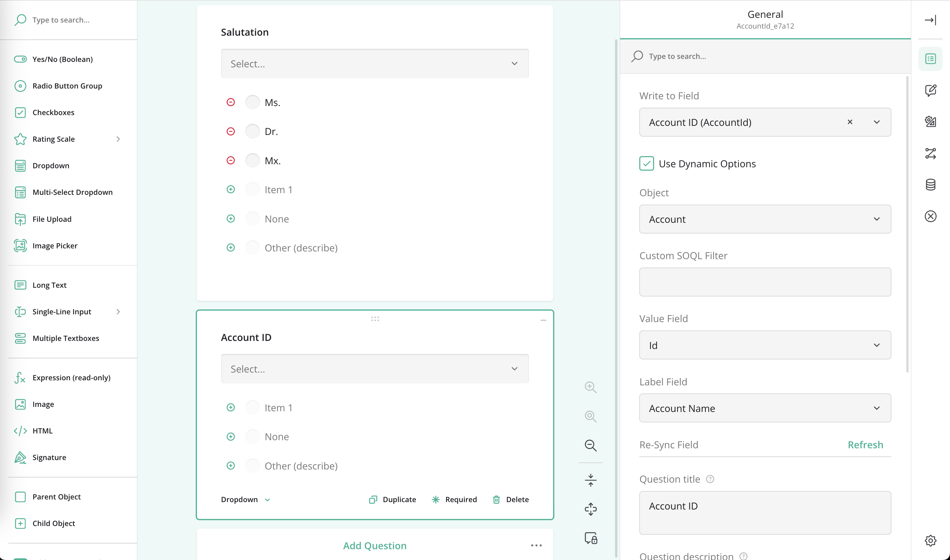Click the zoom in magnifier icon

[x=590, y=387]
